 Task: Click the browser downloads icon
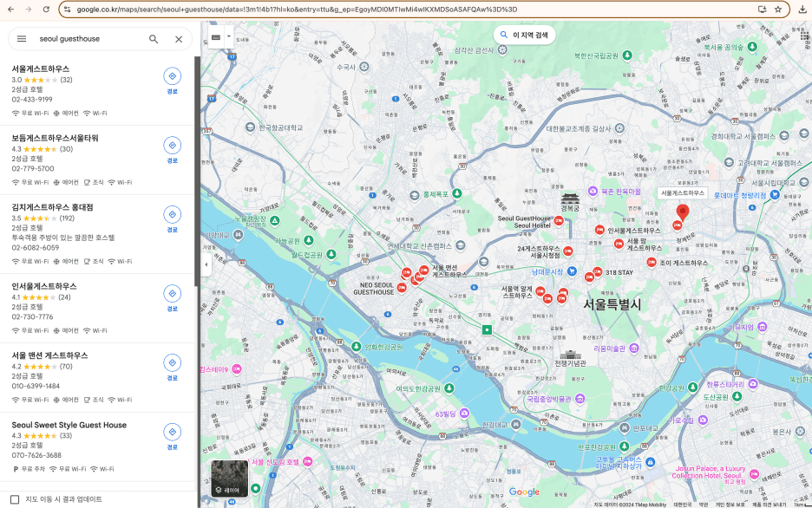click(x=802, y=10)
